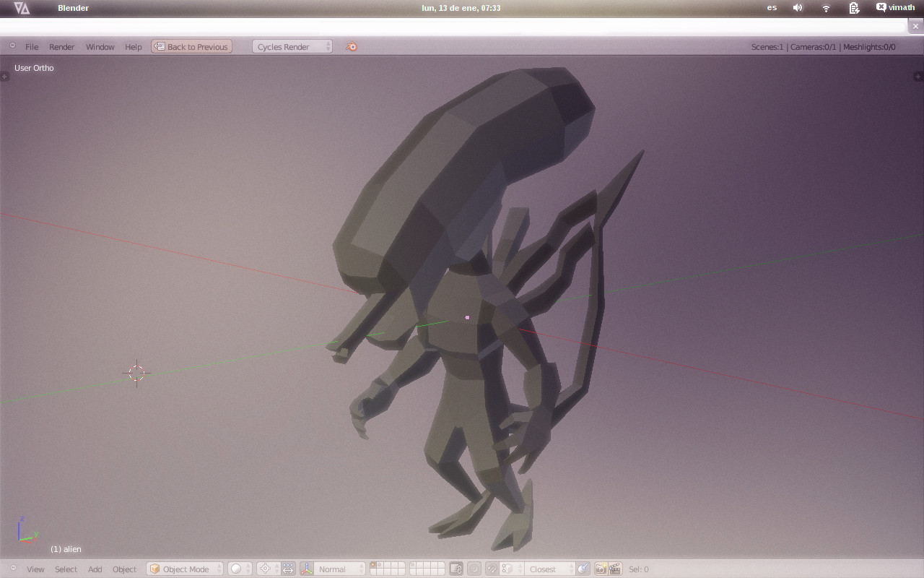The image size is (924, 578).
Task: Click the OpenGL render animation clapperboard icon
Action: (615, 569)
